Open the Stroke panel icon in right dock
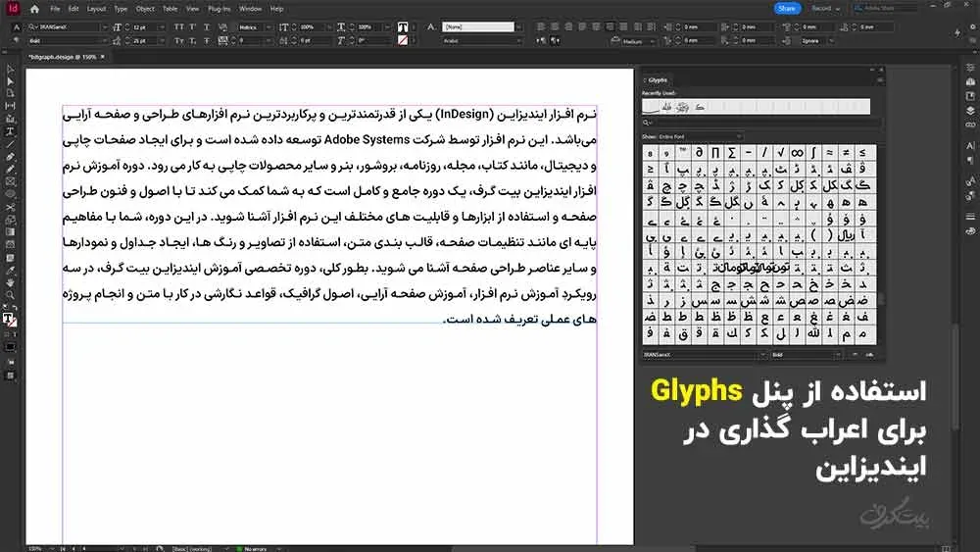980x552 pixels. coord(970,217)
